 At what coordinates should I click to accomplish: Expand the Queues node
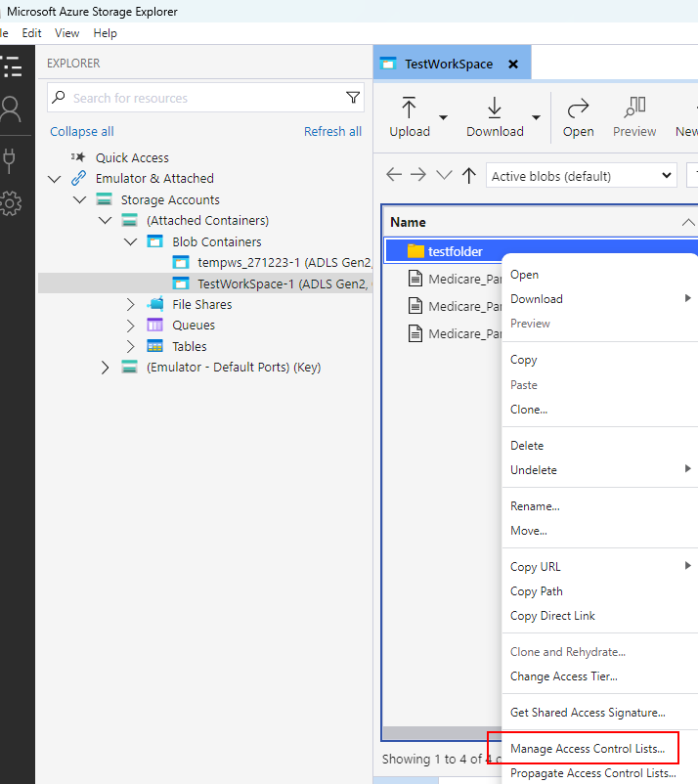coord(130,326)
